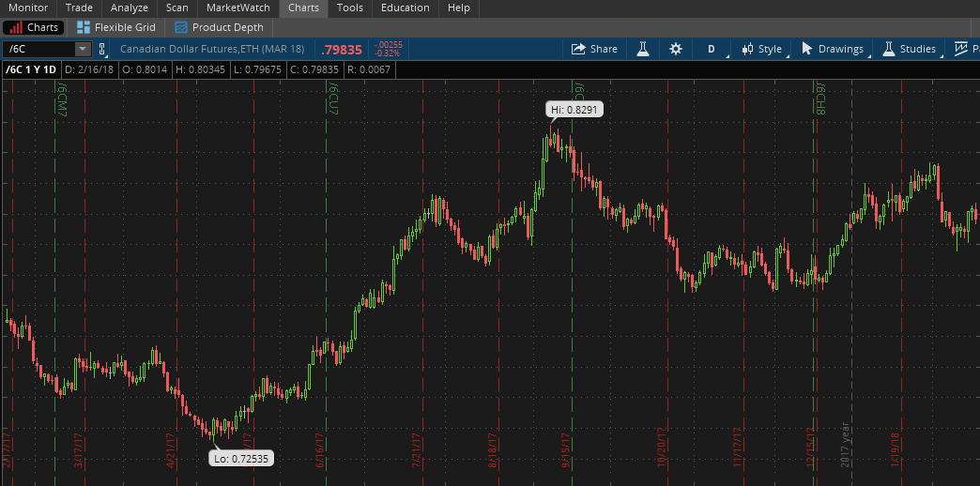
Task: Open the Help tab
Action: [x=459, y=8]
